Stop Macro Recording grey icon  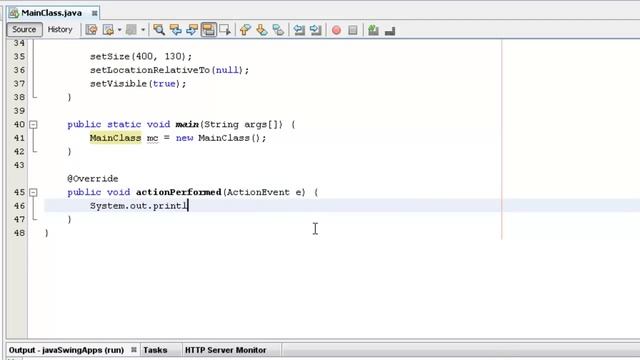pyautogui.click(x=353, y=30)
